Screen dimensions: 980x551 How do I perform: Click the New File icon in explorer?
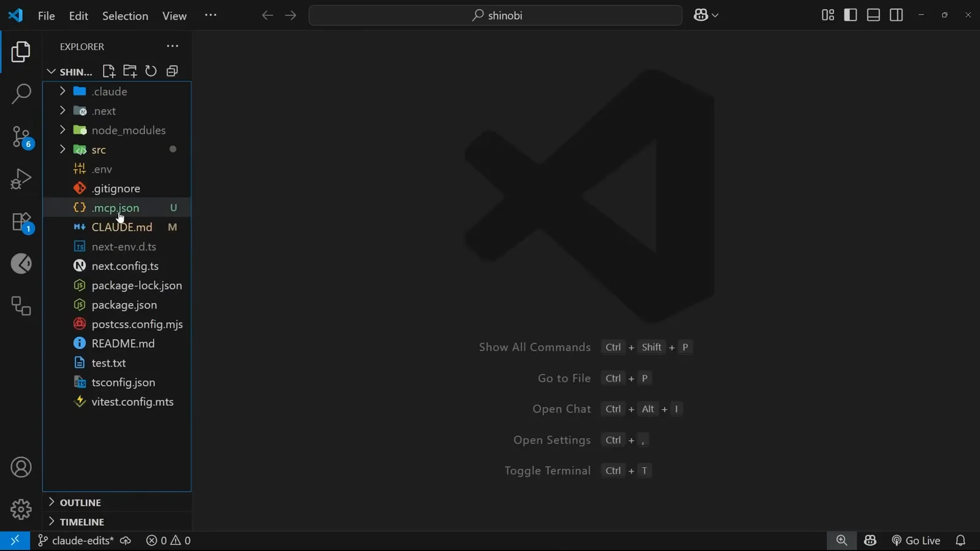[109, 71]
